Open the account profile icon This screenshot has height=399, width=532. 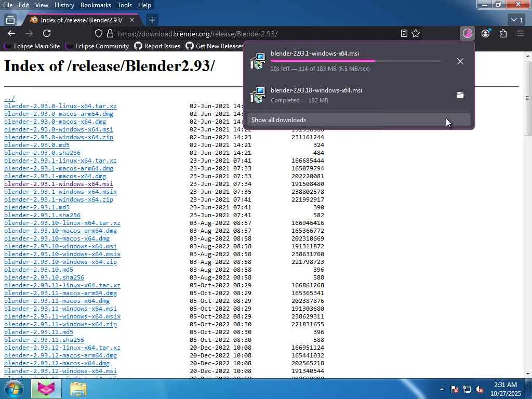(486, 33)
